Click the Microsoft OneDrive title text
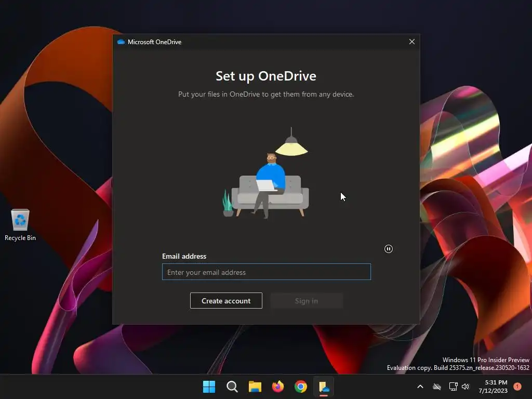This screenshot has height=399, width=532. point(154,42)
